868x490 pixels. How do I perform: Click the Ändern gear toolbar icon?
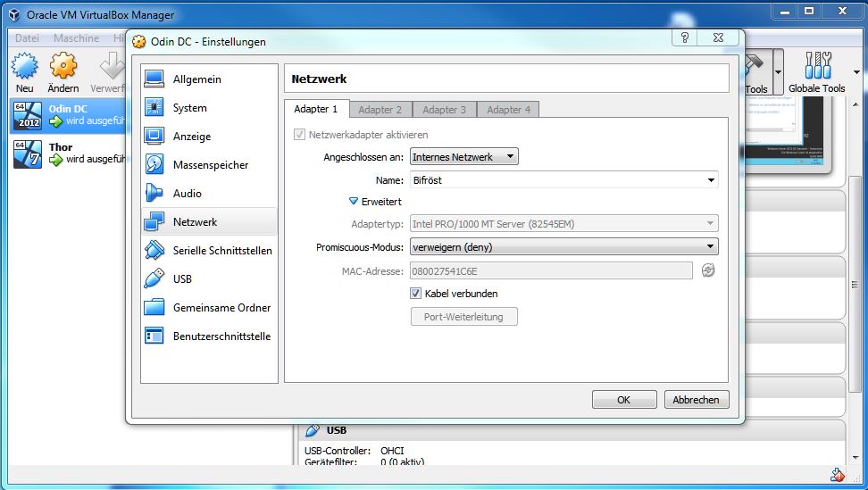click(x=63, y=66)
